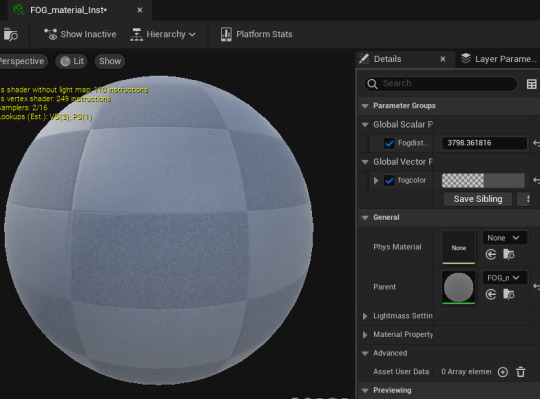Click the Platform Stats chart icon
This screenshot has width=540, height=399.
click(226, 34)
